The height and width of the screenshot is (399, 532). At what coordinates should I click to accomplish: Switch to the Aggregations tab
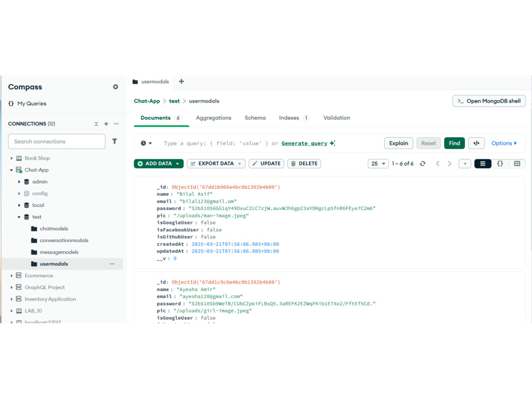(213, 118)
